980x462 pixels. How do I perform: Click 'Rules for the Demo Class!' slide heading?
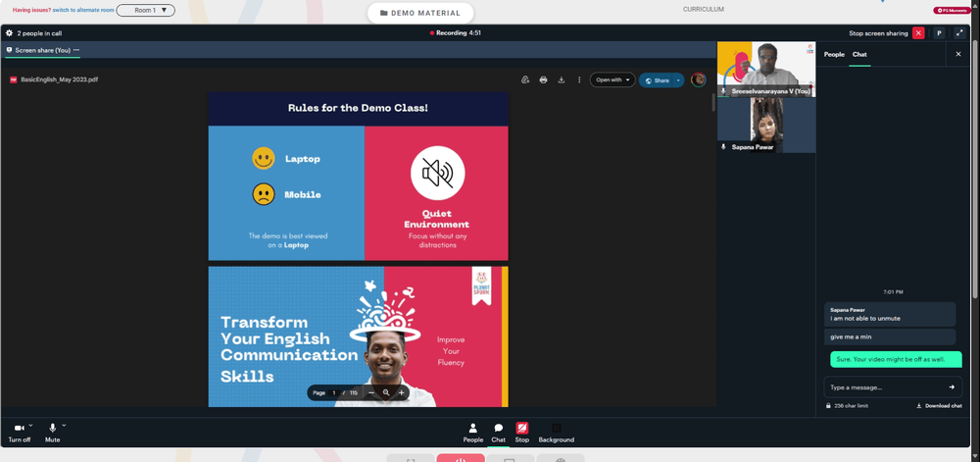(358, 108)
